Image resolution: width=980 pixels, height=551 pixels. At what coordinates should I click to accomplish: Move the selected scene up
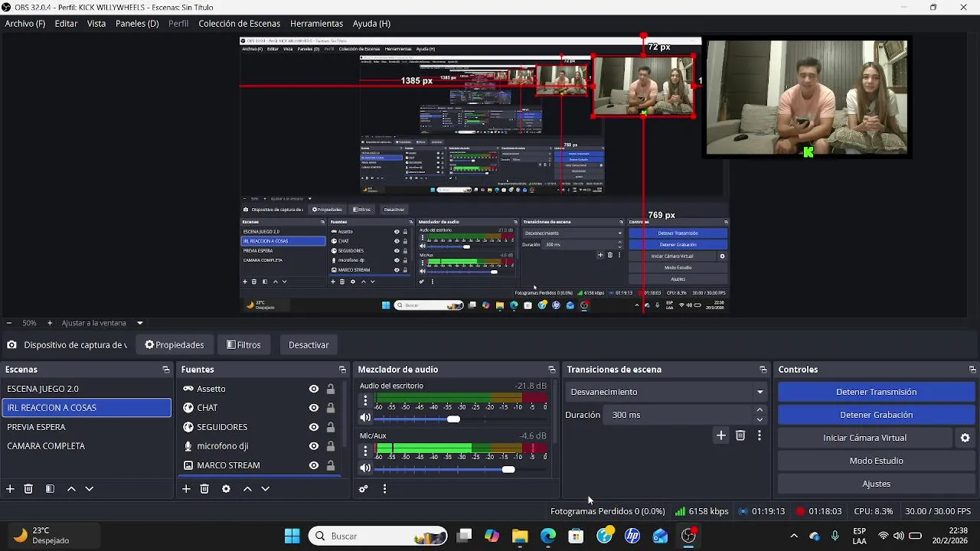click(x=71, y=489)
